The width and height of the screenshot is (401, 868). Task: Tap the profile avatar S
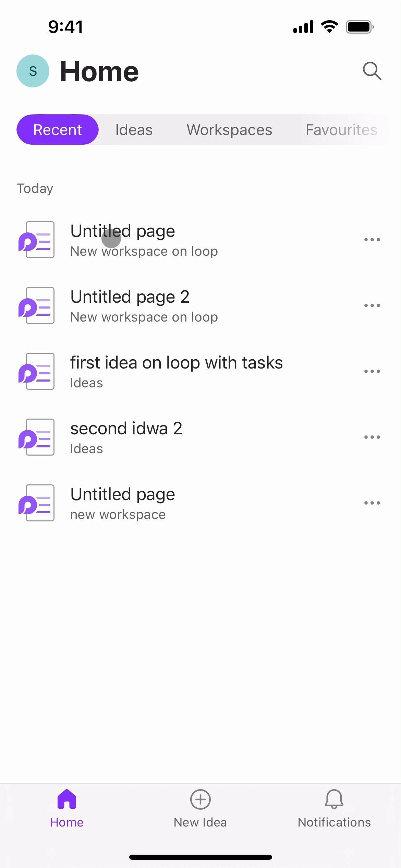coord(33,71)
